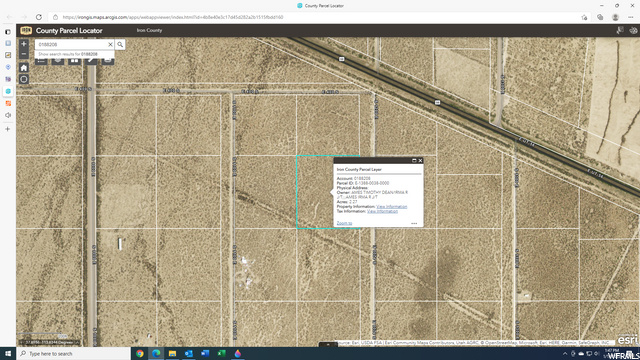Open File Explorer from the taskbar
Image resolution: width=640 pixels, height=360 pixels.
point(172,353)
